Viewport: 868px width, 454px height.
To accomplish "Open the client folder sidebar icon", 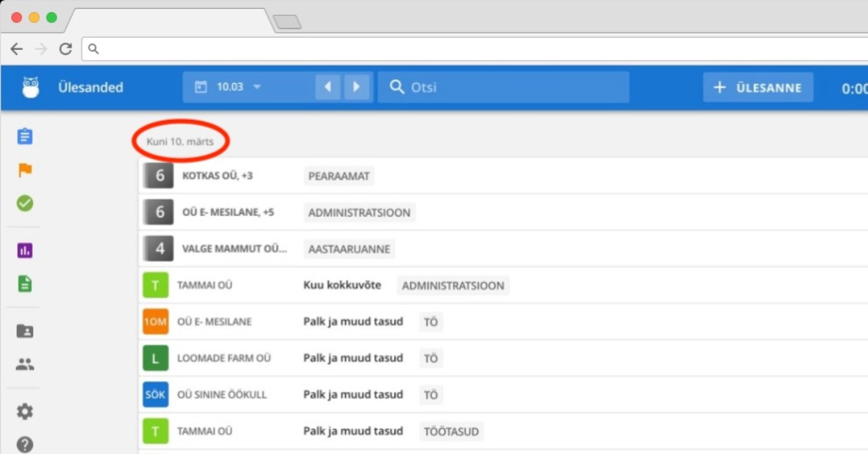I will (x=25, y=331).
